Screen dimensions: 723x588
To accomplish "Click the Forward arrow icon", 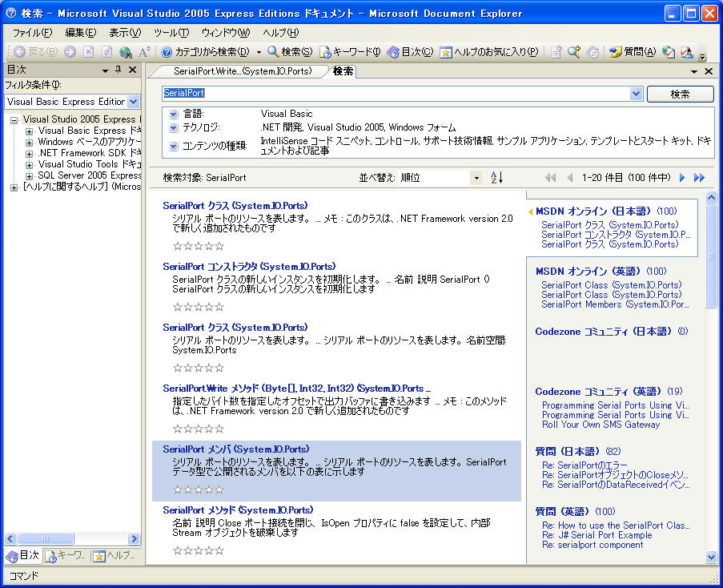I will coord(70,51).
